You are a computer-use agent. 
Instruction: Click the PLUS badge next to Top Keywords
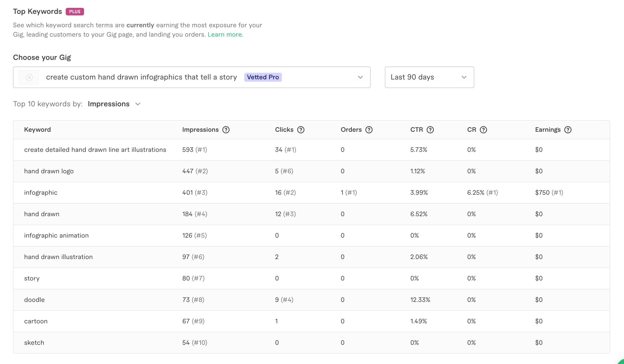pyautogui.click(x=74, y=12)
